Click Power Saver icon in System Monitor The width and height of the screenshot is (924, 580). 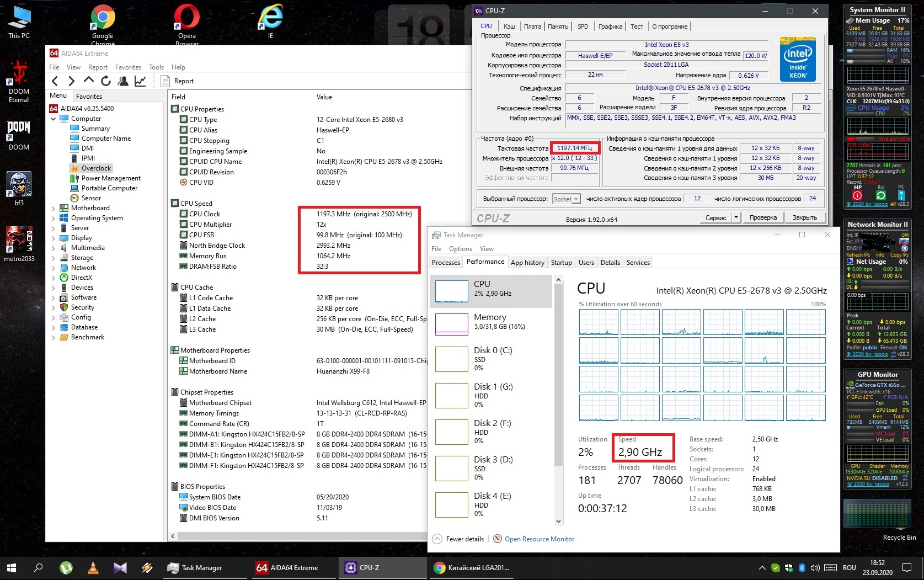[901, 195]
